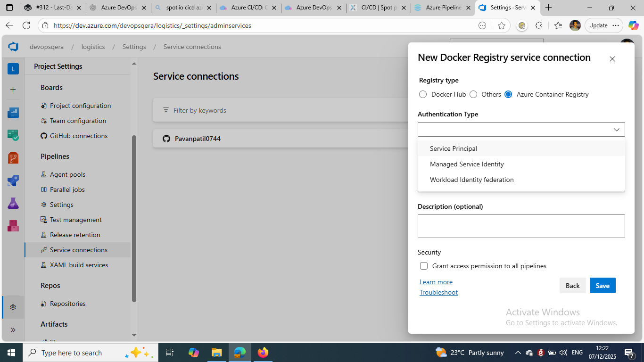Click the Project settings gear icon
Screen dimensions: 644x362
13,307
